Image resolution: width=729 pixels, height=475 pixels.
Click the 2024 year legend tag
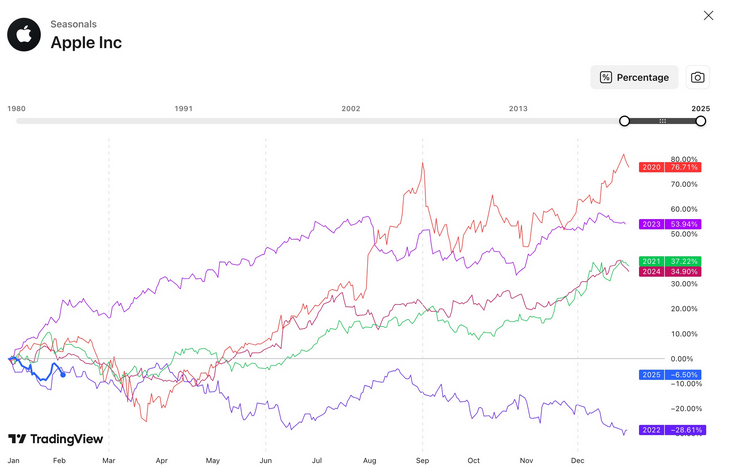tap(651, 272)
